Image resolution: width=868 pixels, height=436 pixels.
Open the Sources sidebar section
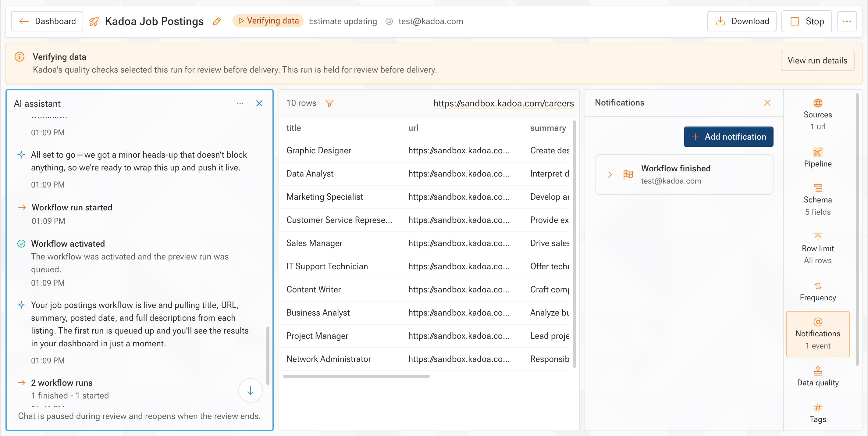[x=817, y=115]
